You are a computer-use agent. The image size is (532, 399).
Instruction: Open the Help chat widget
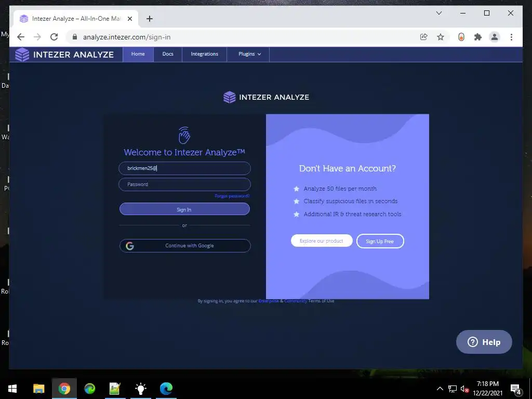point(484,342)
